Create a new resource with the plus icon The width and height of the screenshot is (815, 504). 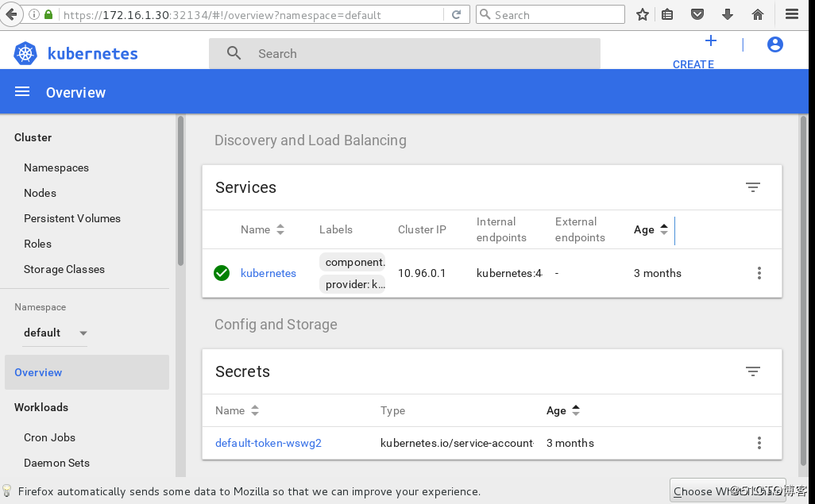pos(710,41)
